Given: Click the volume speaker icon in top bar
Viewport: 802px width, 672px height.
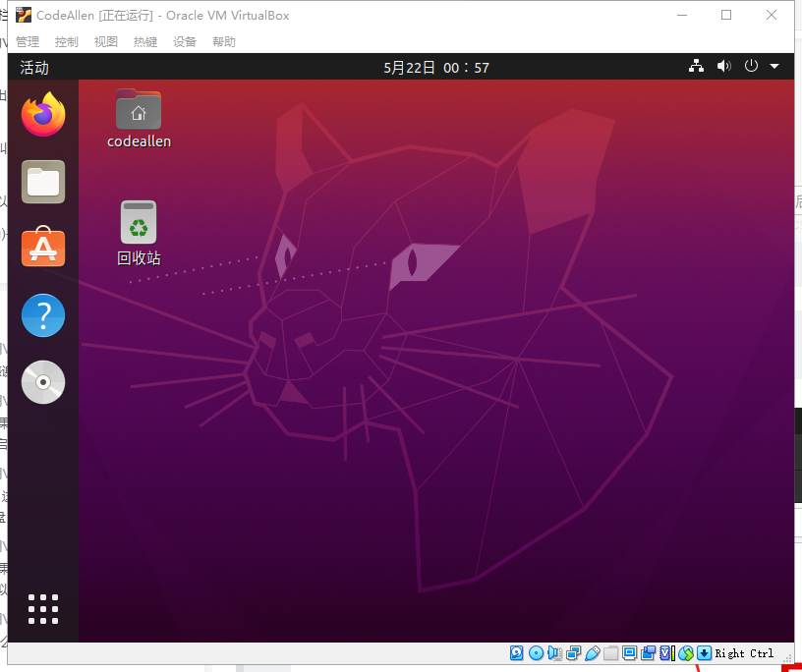Looking at the screenshot, I should (723, 66).
